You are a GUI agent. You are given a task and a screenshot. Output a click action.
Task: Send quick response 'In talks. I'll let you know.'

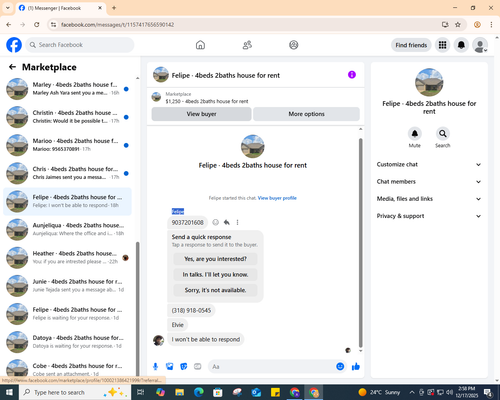pyautogui.click(x=215, y=275)
